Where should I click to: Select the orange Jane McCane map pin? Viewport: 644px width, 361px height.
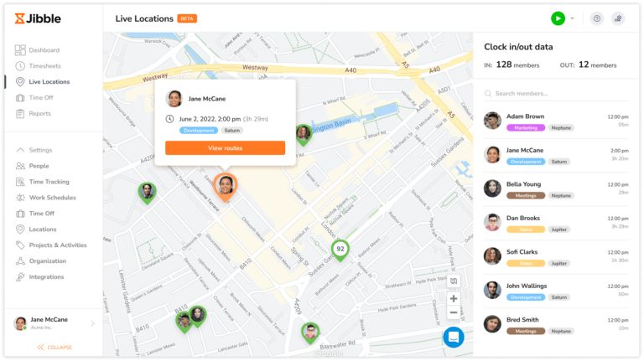coord(225,187)
